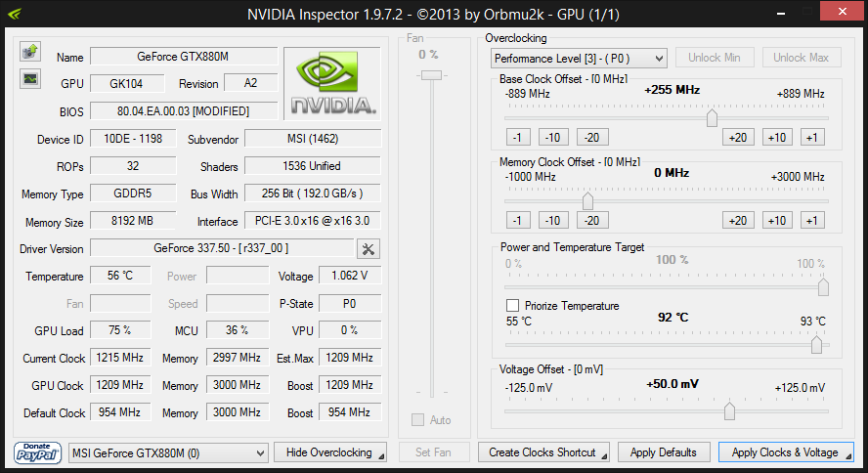This screenshot has width=868, height=473.
Task: Expand Hide Overcocking button arrow menu
Action: [x=381, y=456]
